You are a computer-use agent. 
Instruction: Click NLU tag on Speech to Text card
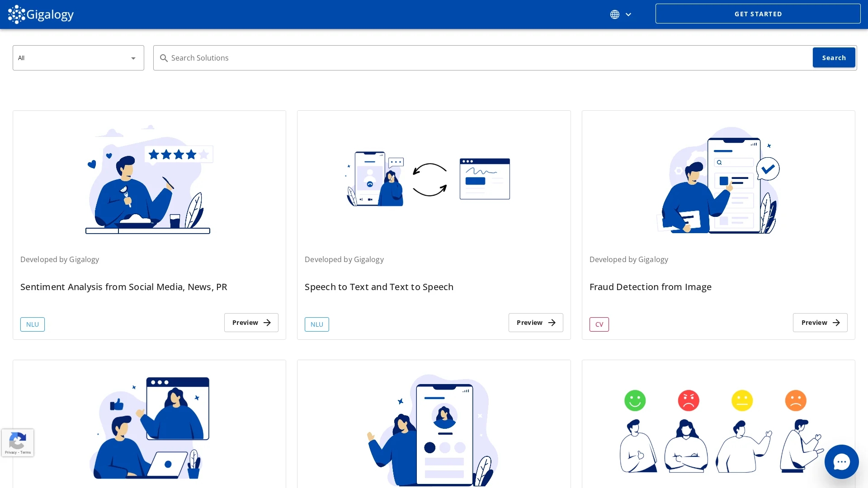click(x=317, y=324)
